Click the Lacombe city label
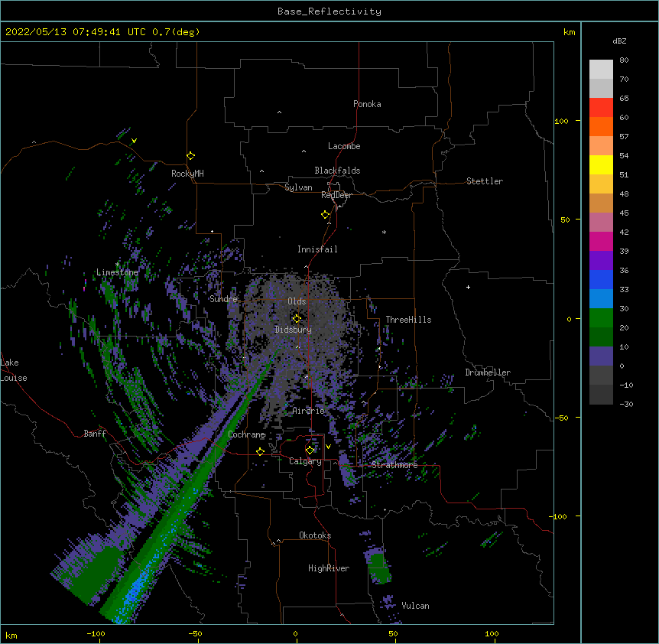Viewport: 659px width, 644px height. (344, 146)
